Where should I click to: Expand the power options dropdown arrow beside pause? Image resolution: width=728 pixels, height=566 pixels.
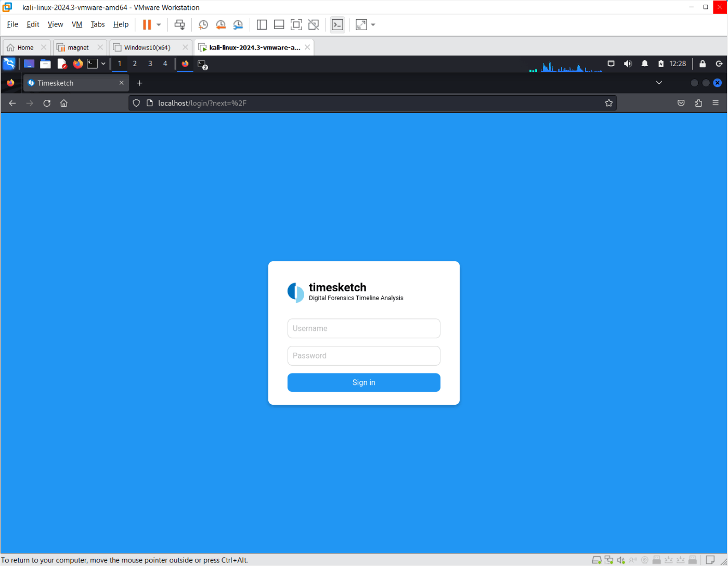[159, 25]
